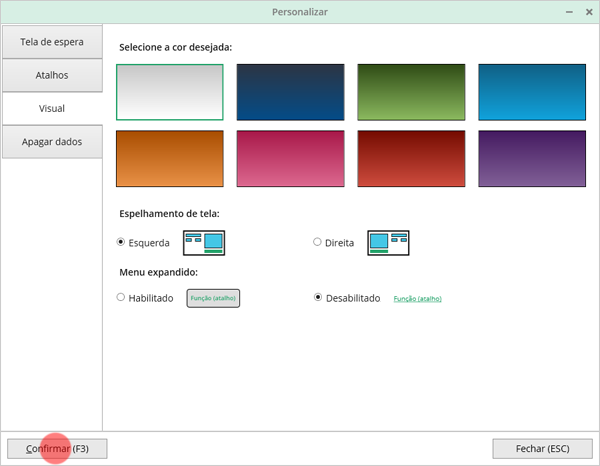Select the orange color swatch
The image size is (600, 466).
[x=170, y=159]
